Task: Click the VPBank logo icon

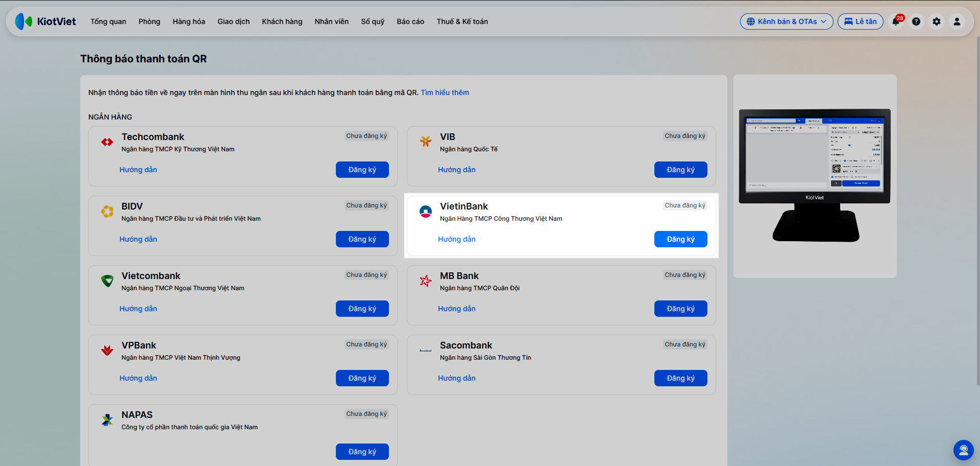Action: point(107,350)
